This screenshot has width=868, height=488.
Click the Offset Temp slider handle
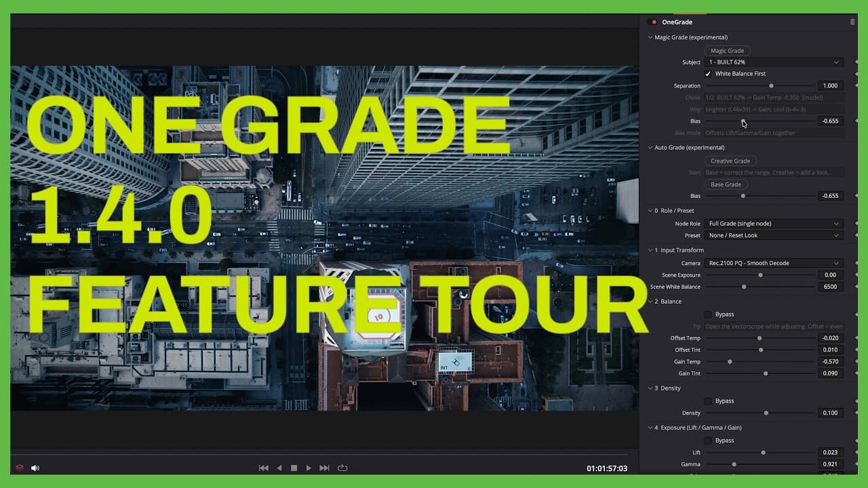(x=759, y=338)
